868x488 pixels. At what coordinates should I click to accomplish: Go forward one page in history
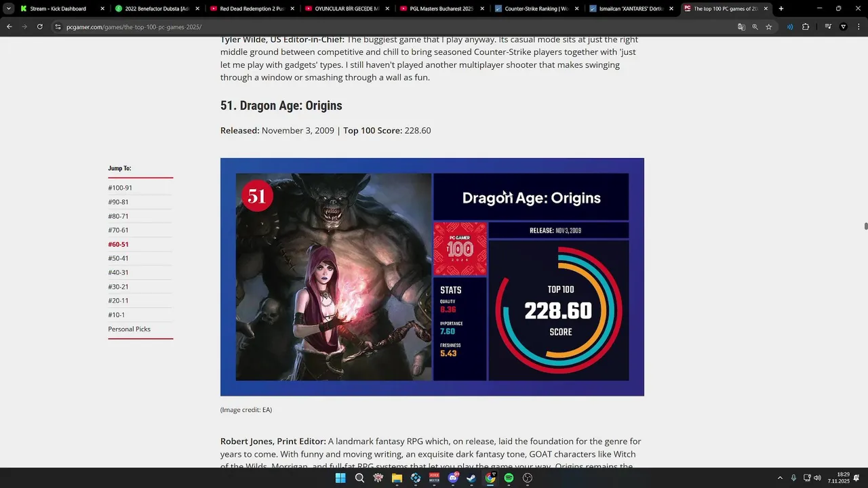[24, 26]
